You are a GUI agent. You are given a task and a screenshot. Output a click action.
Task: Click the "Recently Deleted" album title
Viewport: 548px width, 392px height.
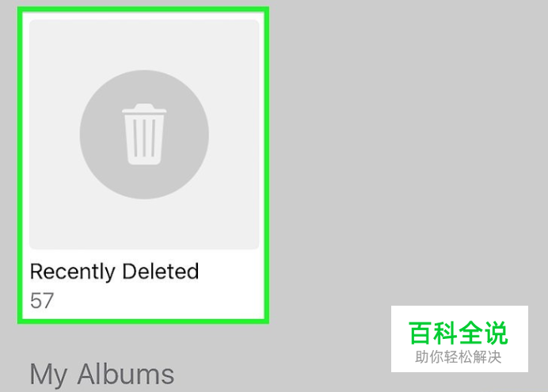tap(114, 272)
